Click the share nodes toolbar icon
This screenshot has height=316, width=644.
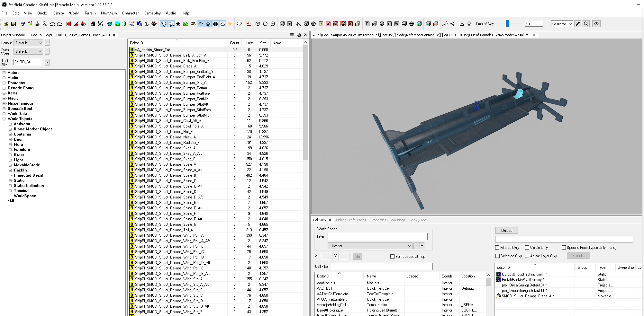[x=452, y=24]
